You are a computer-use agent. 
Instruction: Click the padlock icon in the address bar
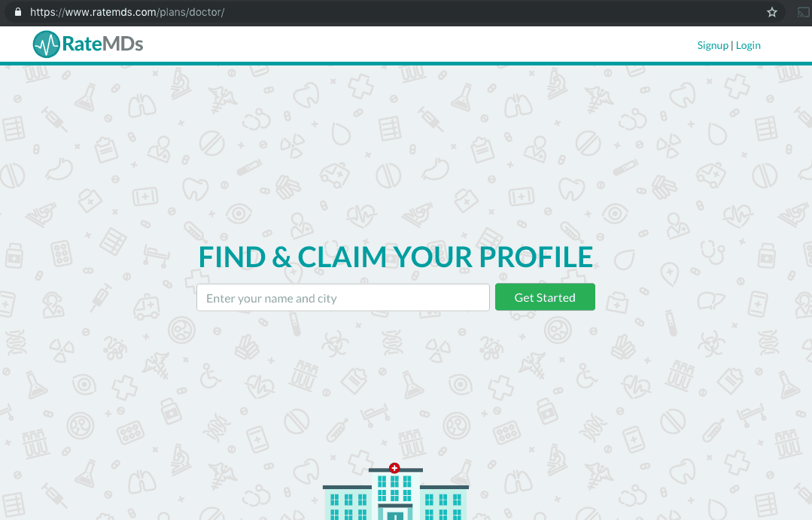(17, 12)
